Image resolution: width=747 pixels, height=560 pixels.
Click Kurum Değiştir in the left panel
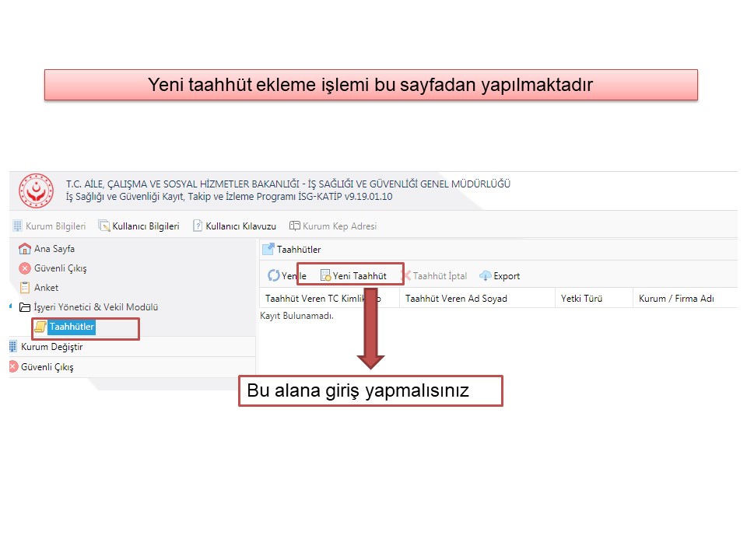tap(51, 347)
